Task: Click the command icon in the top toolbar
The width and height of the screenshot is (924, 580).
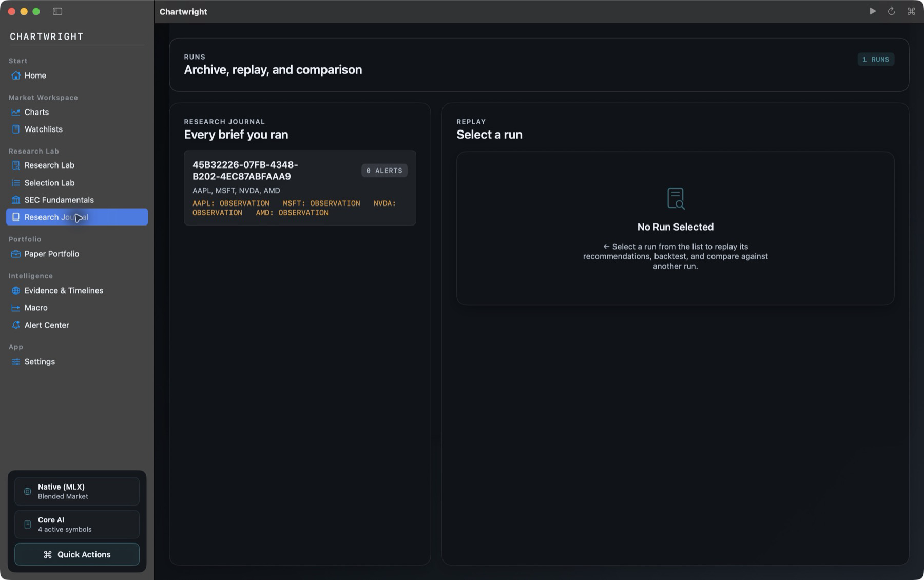Action: coord(911,11)
